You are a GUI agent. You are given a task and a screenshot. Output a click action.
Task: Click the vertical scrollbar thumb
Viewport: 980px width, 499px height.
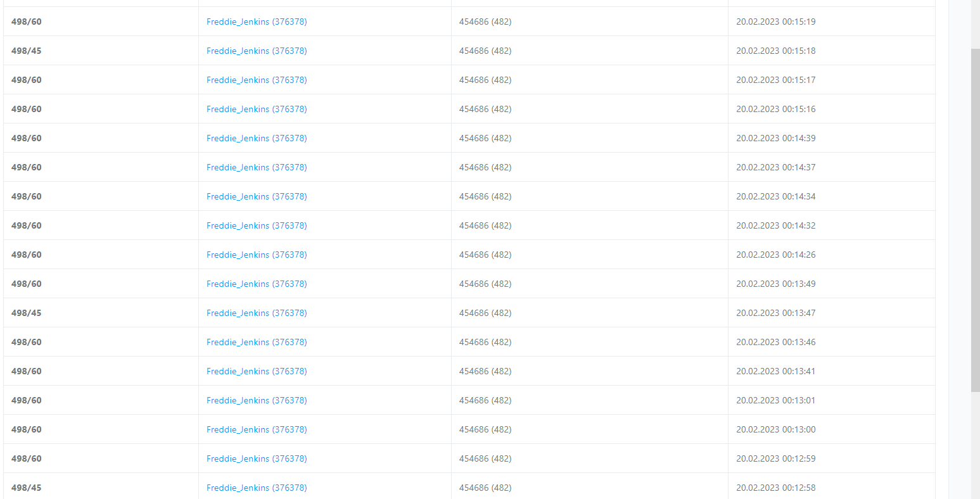tap(975, 218)
